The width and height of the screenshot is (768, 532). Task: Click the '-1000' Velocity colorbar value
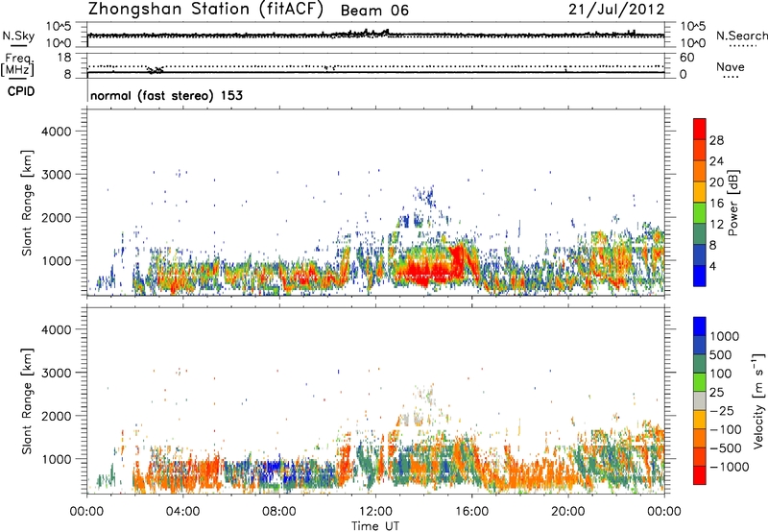(729, 467)
